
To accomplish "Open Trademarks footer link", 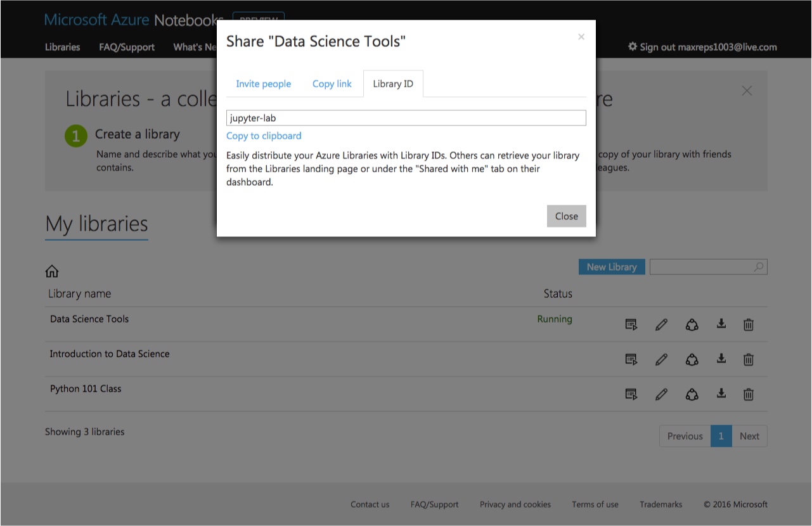I will tap(661, 504).
